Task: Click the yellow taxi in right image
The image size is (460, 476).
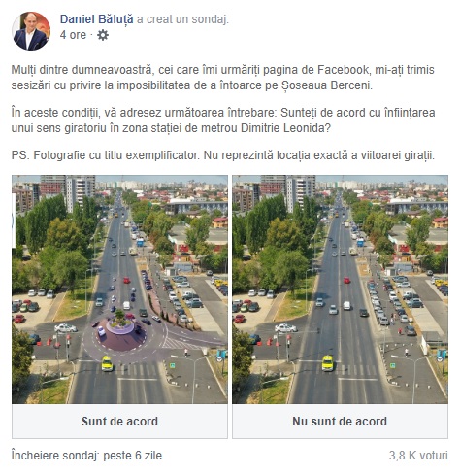Action: click(327, 363)
